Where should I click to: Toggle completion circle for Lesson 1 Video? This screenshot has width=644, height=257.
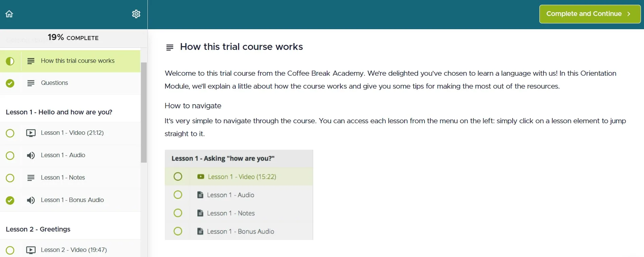(x=10, y=133)
